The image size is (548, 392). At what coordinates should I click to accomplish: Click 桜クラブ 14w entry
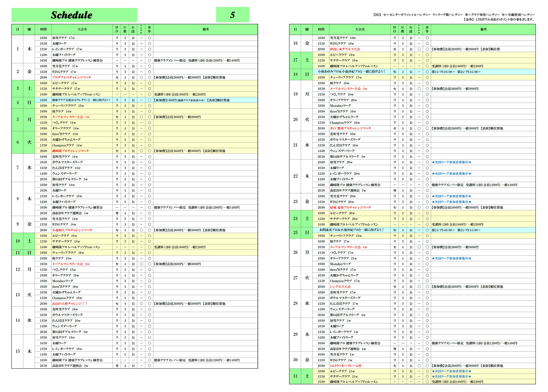62,111
